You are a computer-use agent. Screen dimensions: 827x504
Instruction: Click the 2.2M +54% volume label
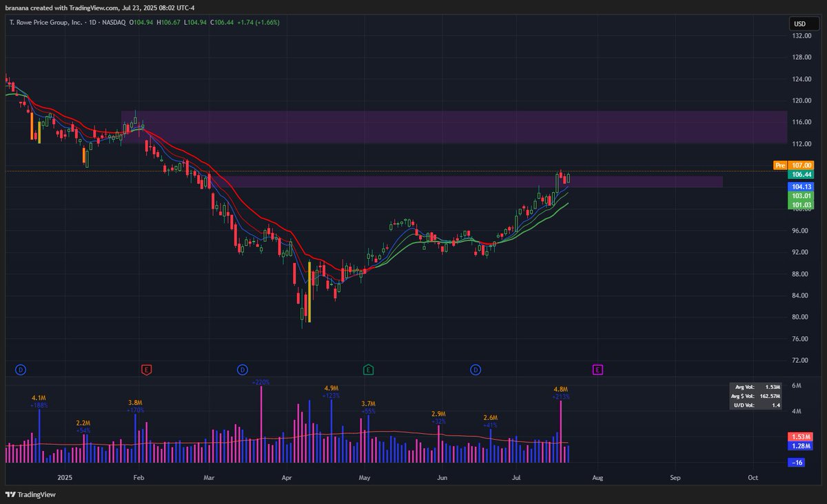point(83,426)
